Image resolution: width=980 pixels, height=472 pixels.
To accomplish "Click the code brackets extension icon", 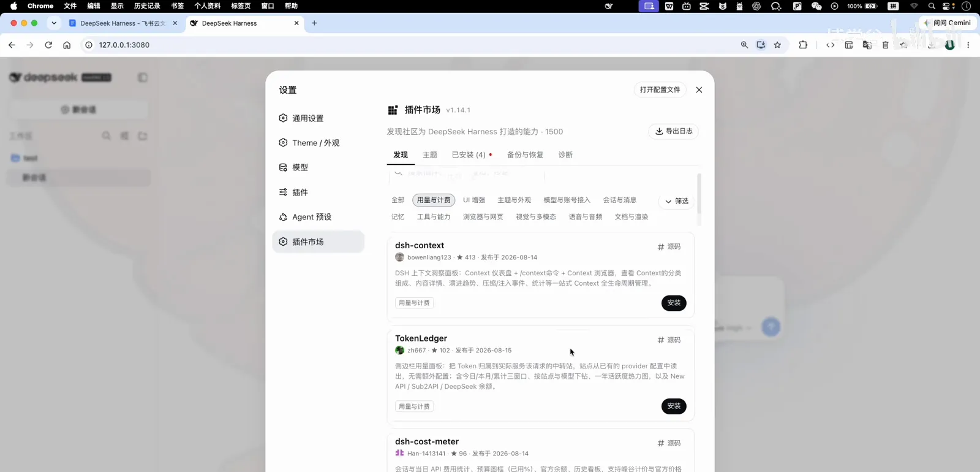I will [830, 45].
